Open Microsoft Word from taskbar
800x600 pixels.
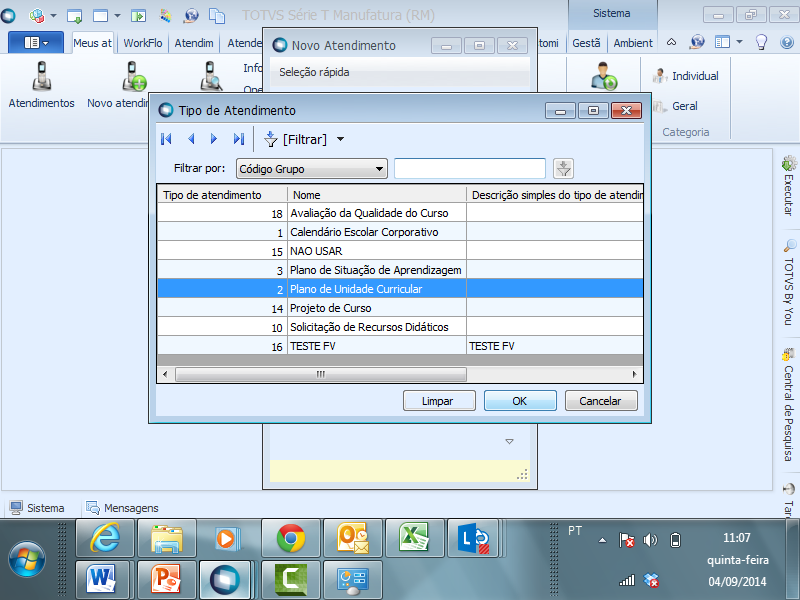[101, 580]
